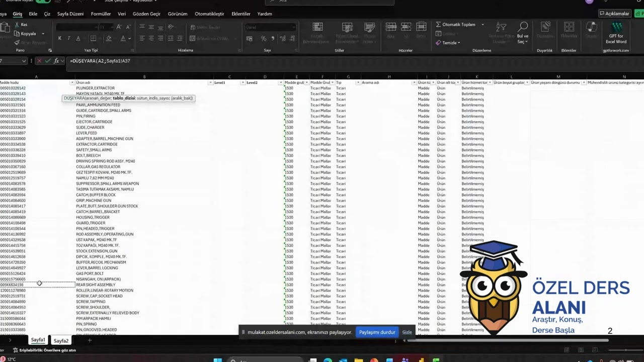Open the Ürün adı column filter dropdown

(x=210, y=82)
